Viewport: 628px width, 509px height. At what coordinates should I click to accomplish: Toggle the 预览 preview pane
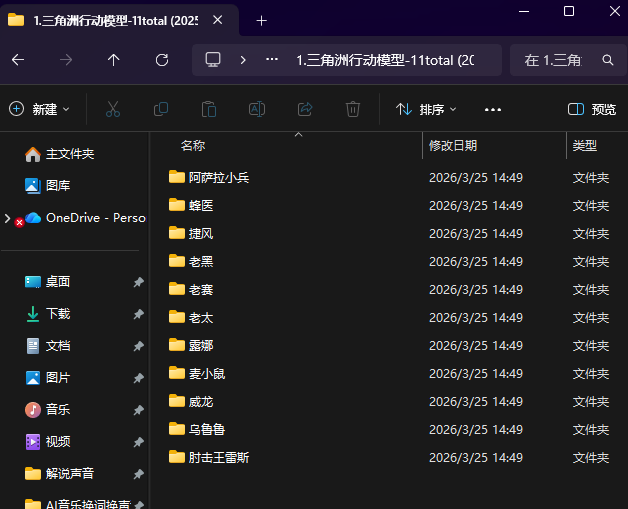[x=592, y=109]
